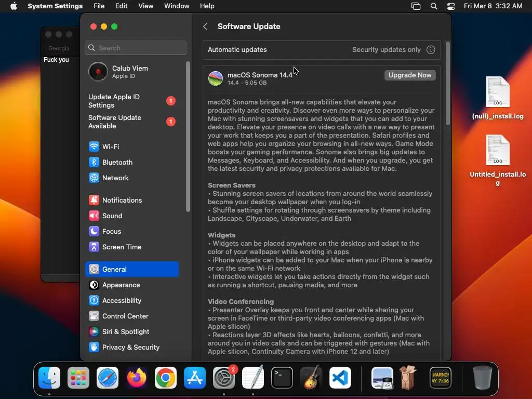This screenshot has width=532, height=399.
Task: Open Notifications bell icon
Action: click(x=94, y=200)
